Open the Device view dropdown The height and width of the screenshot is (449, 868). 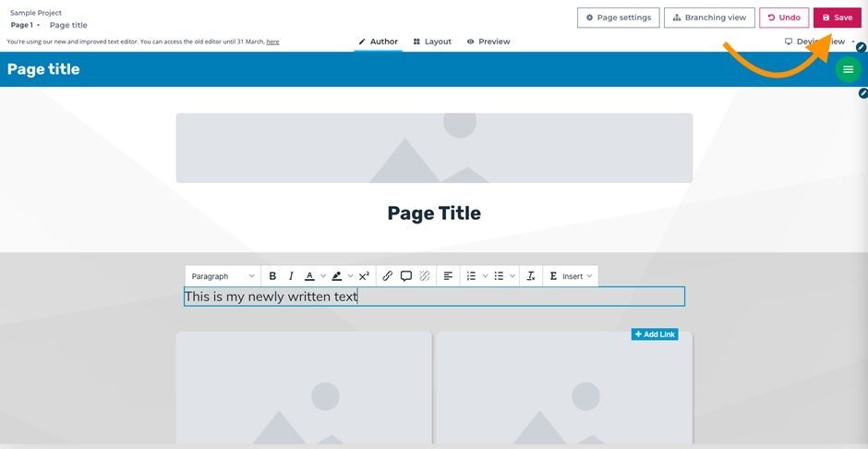tap(820, 42)
